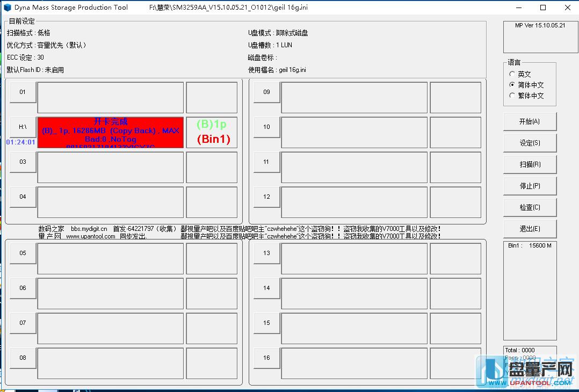
Task: Click port 03 slot button
Action: [23, 162]
